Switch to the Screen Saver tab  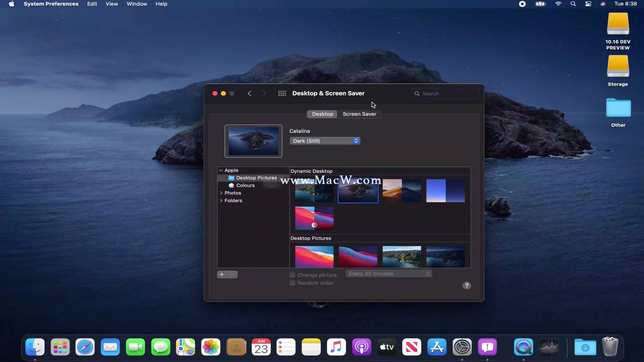359,114
